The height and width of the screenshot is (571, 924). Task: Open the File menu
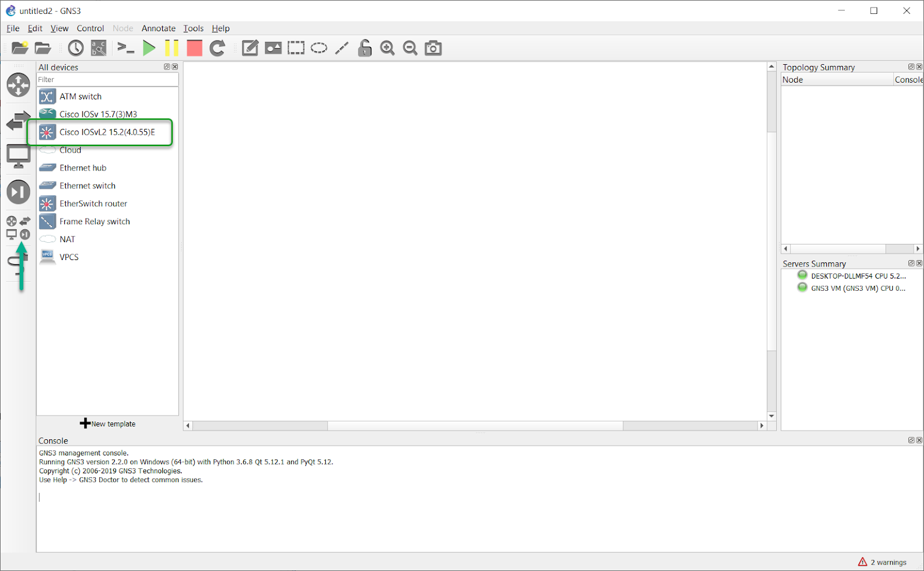pyautogui.click(x=13, y=28)
